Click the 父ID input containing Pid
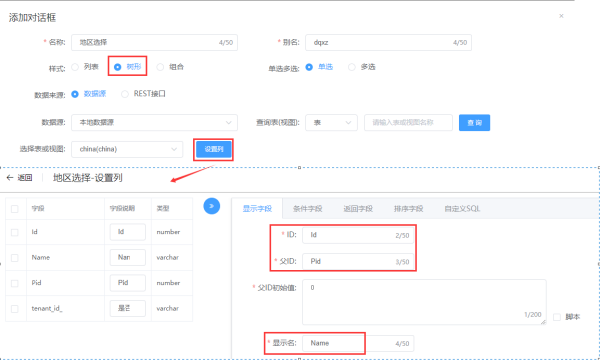Image resolution: width=601 pixels, height=361 pixels. point(358,261)
